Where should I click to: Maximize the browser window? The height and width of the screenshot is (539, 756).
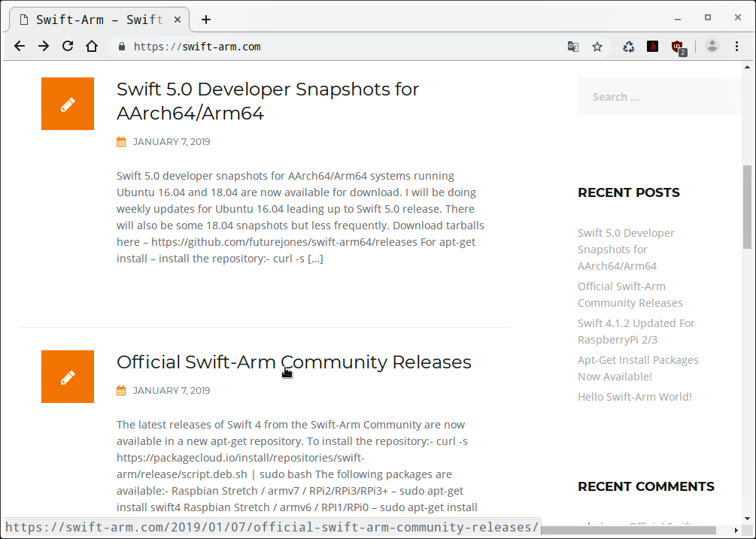coord(708,18)
